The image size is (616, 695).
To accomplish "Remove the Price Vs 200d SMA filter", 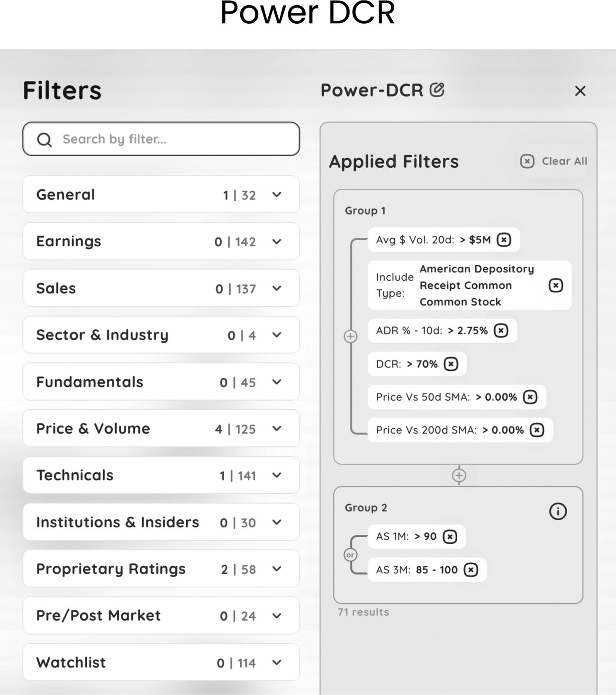I will click(537, 430).
